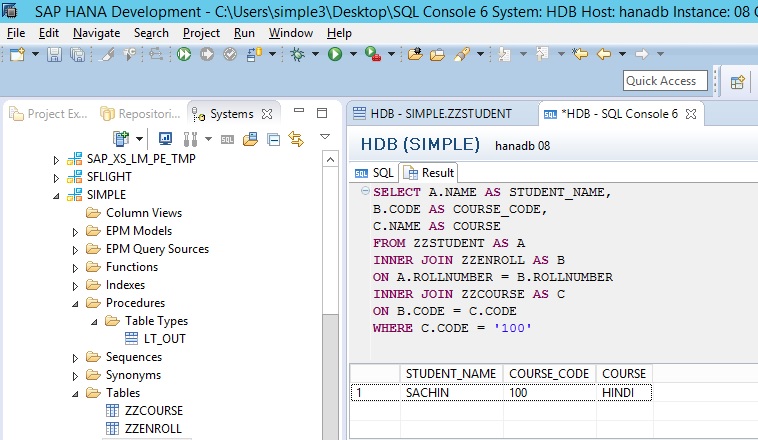Click the Search flashlight icon
The height and width of the screenshot is (440, 758).
(462, 54)
